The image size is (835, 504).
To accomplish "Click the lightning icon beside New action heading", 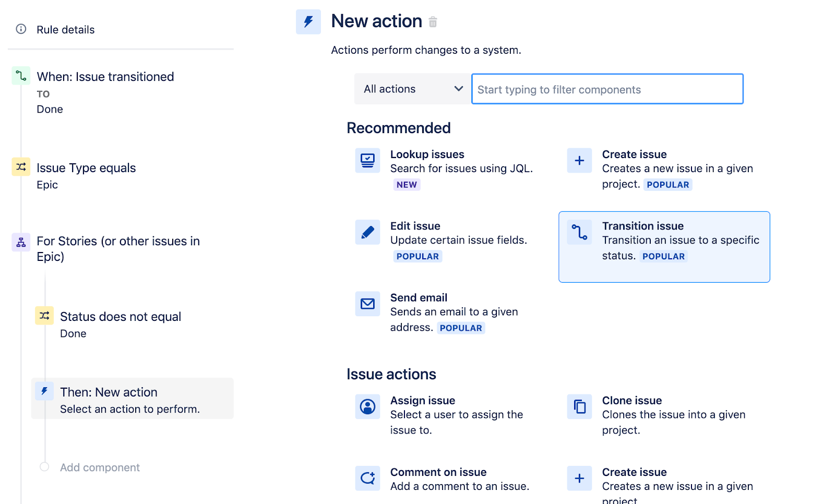I will tap(308, 21).
